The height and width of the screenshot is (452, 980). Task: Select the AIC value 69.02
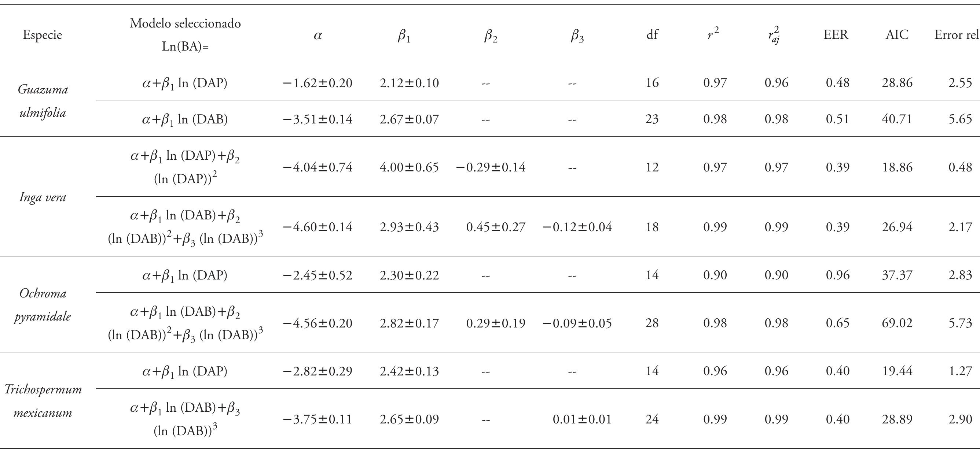897,323
